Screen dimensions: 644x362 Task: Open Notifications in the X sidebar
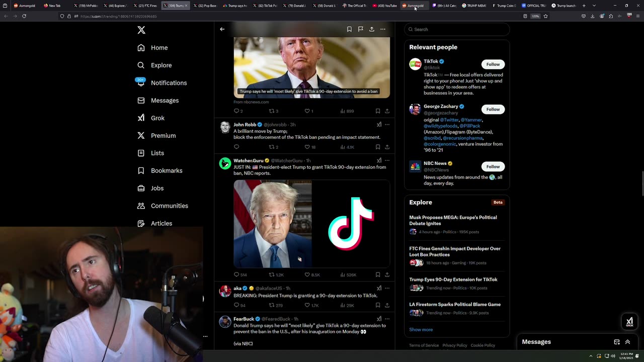pos(162,83)
